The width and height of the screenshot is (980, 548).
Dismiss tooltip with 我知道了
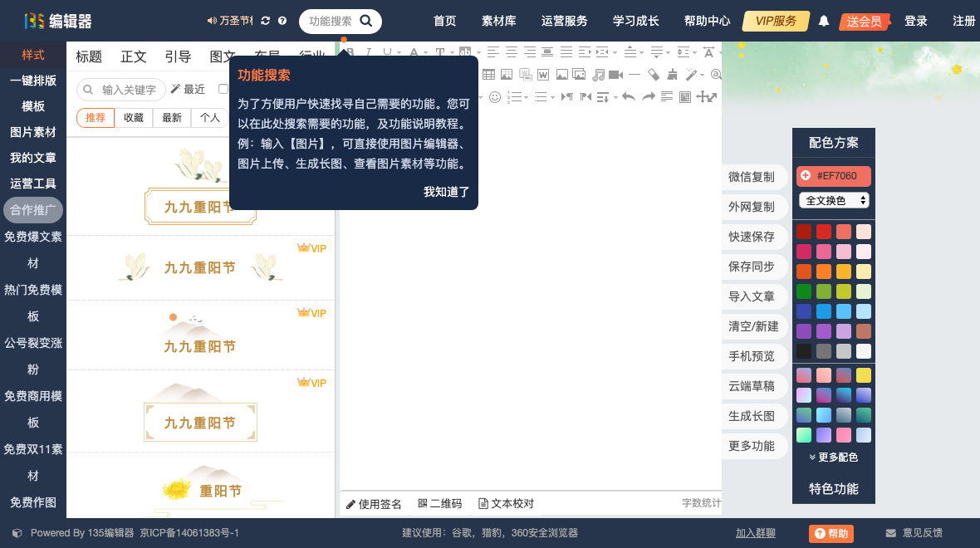(446, 192)
